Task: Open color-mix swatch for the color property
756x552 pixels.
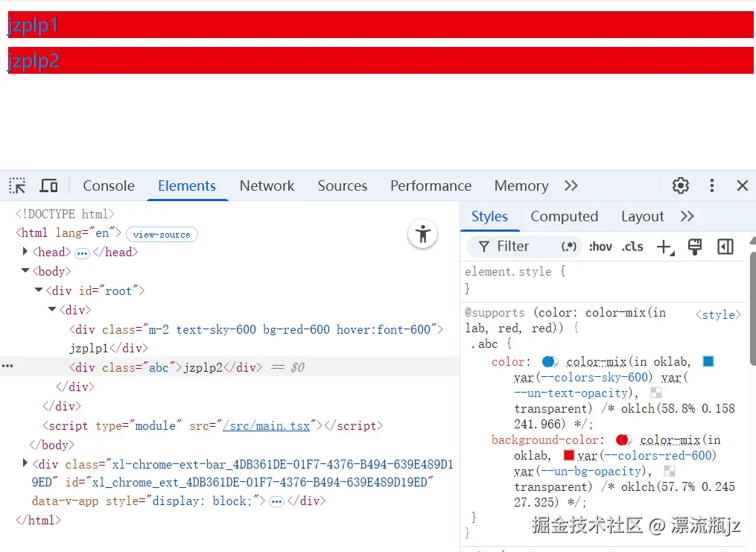Action: [x=550, y=361]
